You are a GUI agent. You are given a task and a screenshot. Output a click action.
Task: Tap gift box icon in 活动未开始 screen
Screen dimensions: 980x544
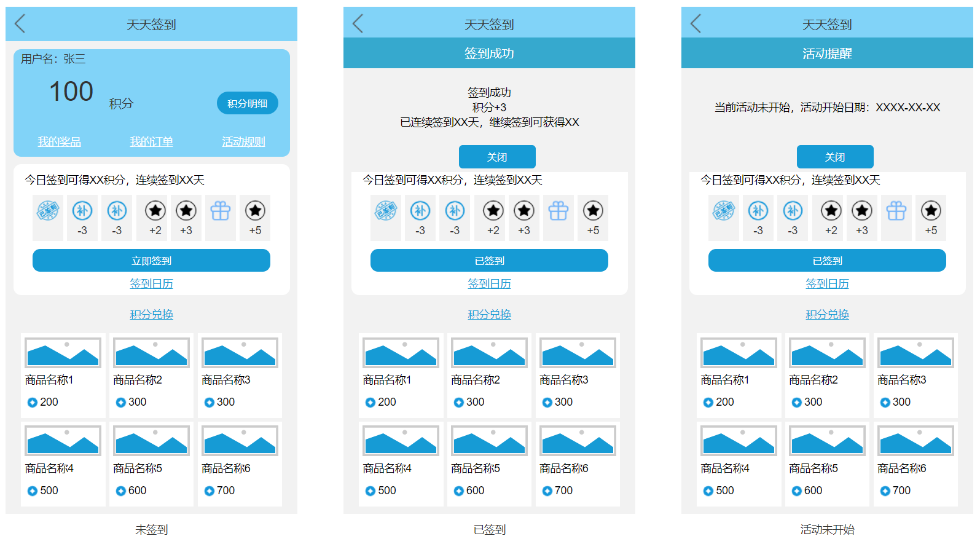pyautogui.click(x=896, y=211)
